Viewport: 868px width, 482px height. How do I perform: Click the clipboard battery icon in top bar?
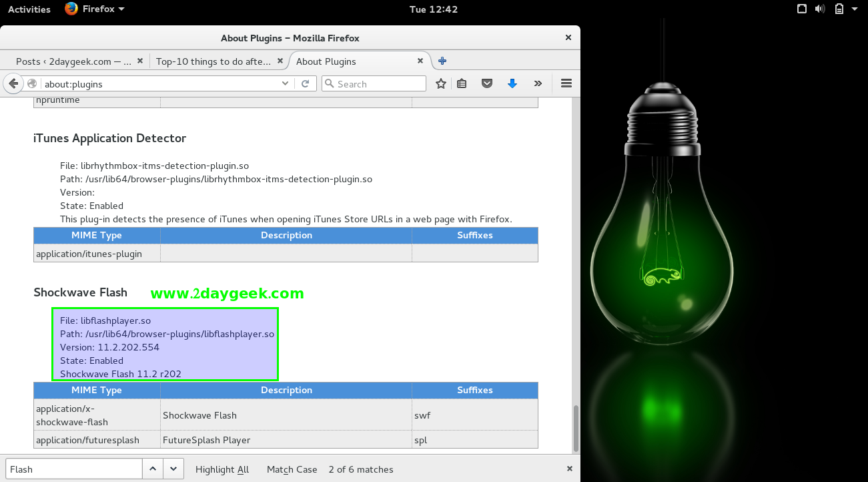click(x=839, y=9)
